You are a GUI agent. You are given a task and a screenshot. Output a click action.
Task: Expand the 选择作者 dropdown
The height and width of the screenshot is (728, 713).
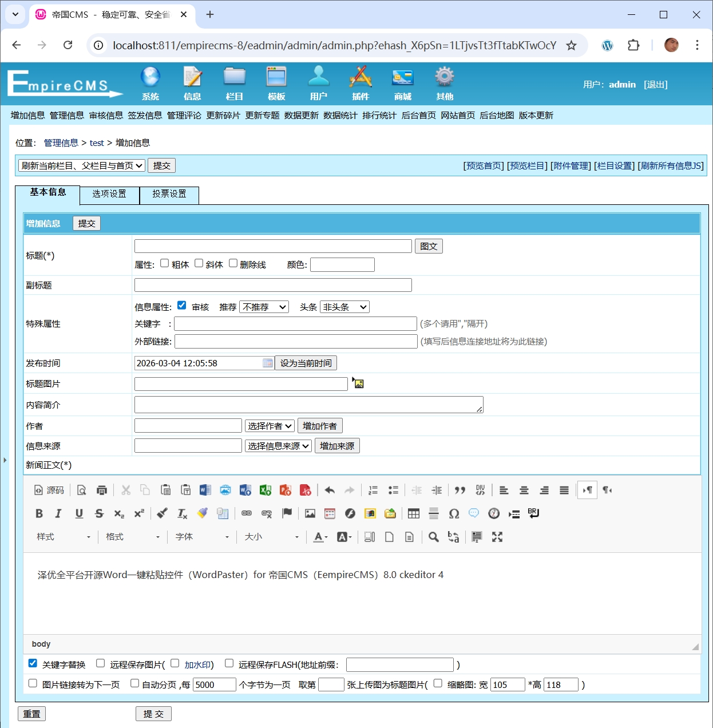pyautogui.click(x=270, y=426)
